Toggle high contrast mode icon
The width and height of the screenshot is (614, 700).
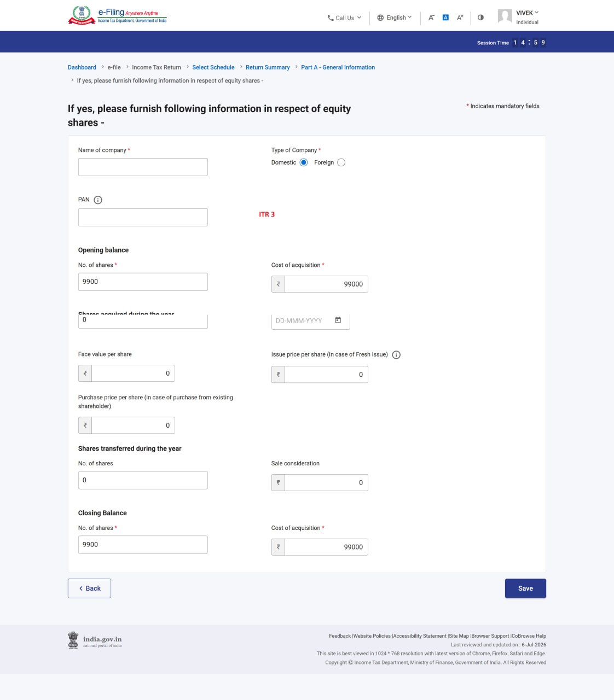point(480,17)
